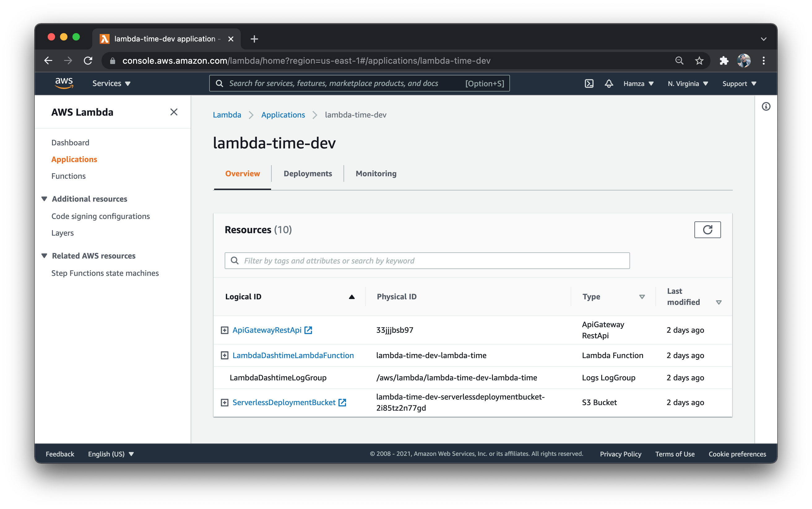Open the English (US) language dropdown
The width and height of the screenshot is (812, 509).
point(111,454)
